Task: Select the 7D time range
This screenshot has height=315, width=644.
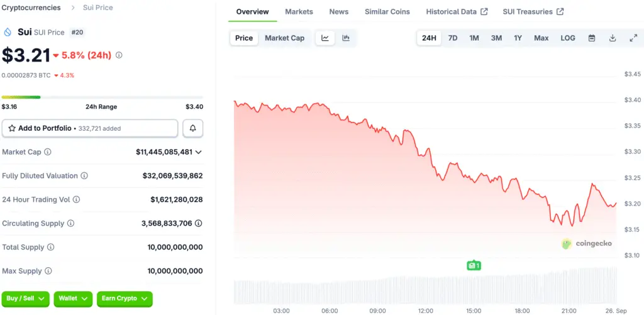Action: coord(453,38)
